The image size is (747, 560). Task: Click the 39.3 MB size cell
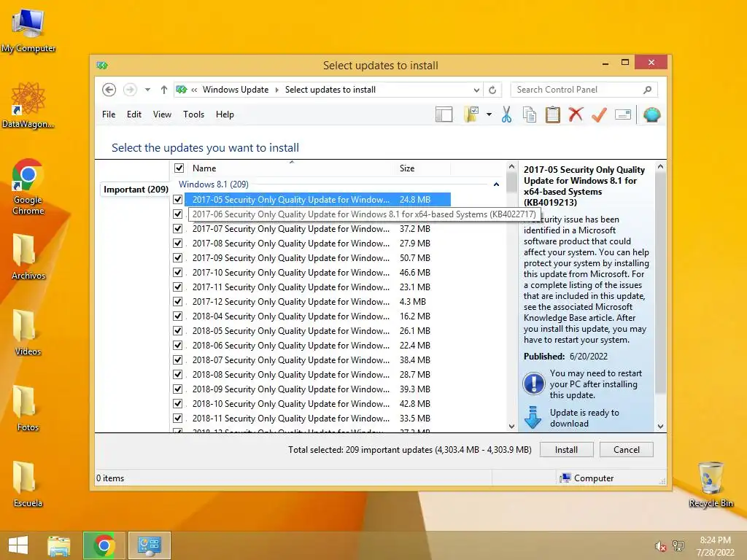[415, 389]
